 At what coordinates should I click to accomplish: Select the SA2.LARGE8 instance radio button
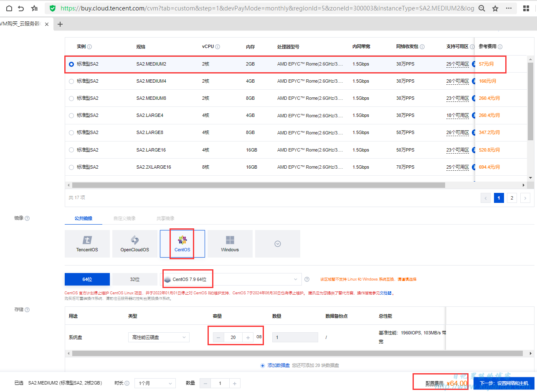[x=71, y=133]
